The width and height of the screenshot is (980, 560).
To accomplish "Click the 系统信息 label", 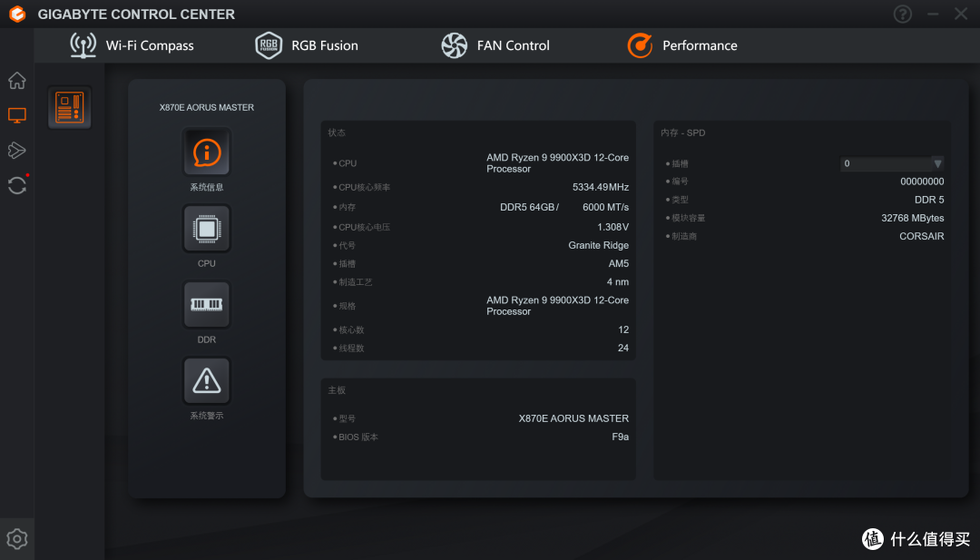I will click(207, 187).
